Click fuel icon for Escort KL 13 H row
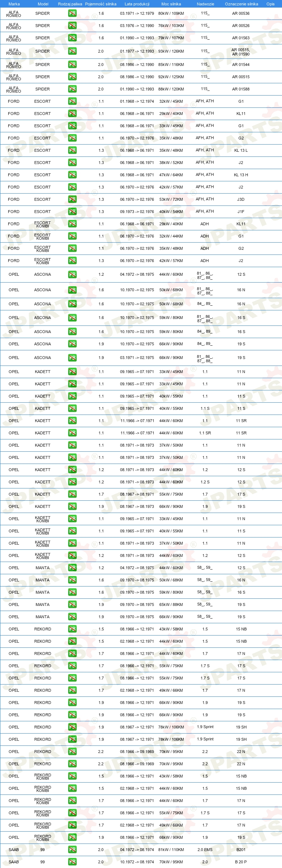Image resolution: width=282 pixels, height=868 pixels. tap(72, 175)
